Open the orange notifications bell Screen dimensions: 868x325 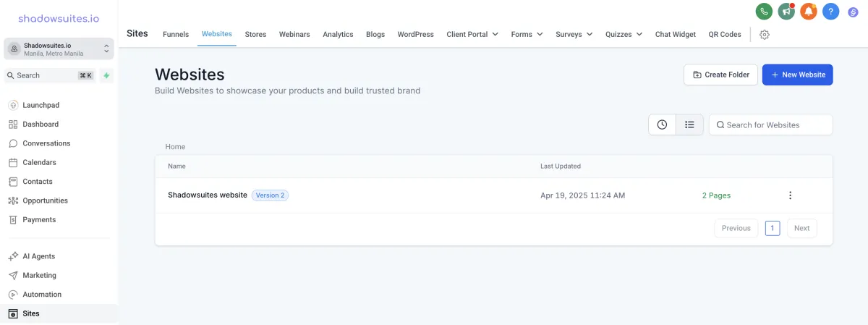809,12
